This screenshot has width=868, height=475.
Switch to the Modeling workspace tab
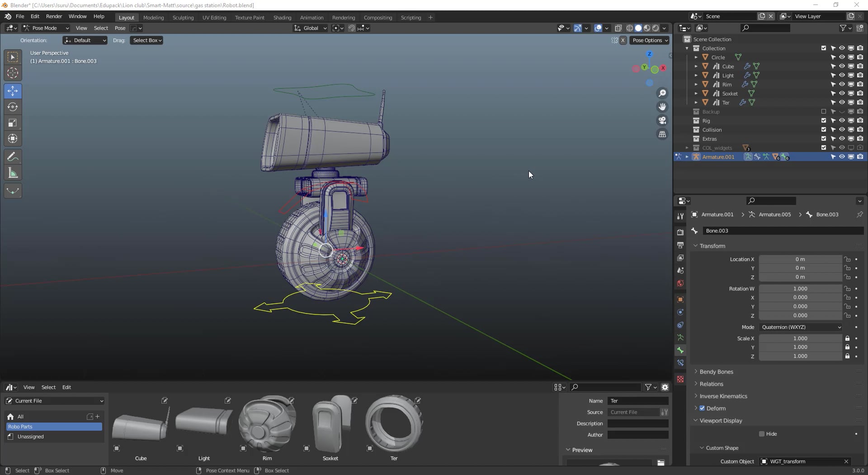point(153,18)
